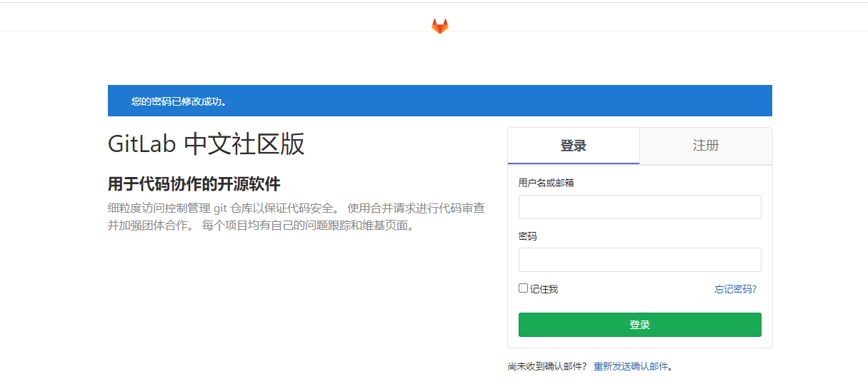Click the 尚未收到确认邮件? text
Screen dimensions: 868x384
pyautogui.click(x=547, y=366)
